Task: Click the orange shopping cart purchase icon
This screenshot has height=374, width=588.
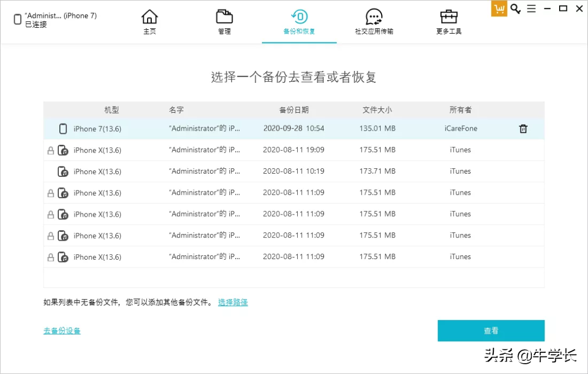Action: (499, 9)
